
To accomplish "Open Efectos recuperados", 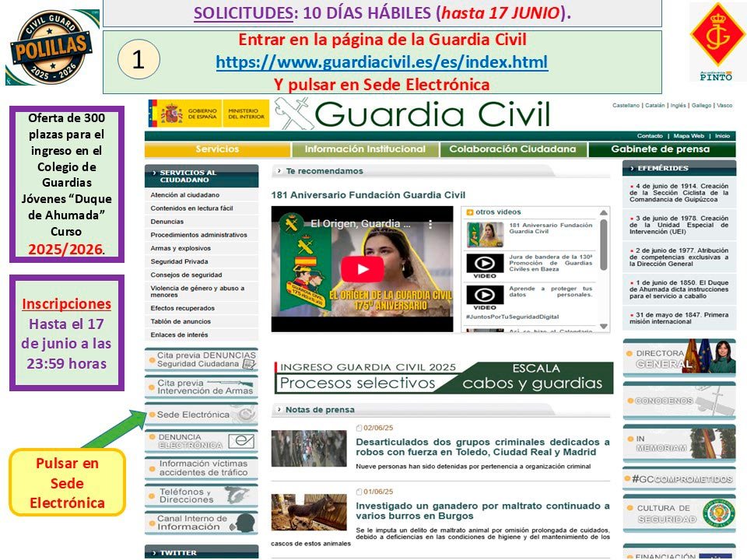I will pyautogui.click(x=202, y=308).
